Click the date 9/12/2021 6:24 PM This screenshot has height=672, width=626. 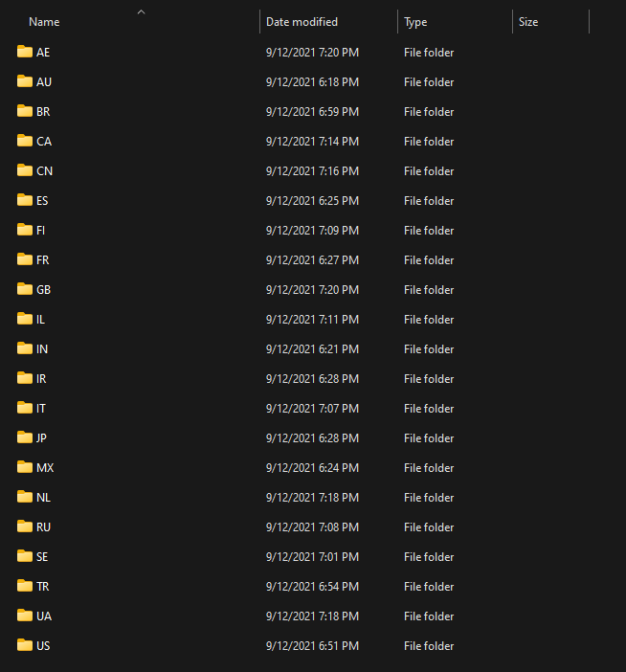[x=312, y=467]
